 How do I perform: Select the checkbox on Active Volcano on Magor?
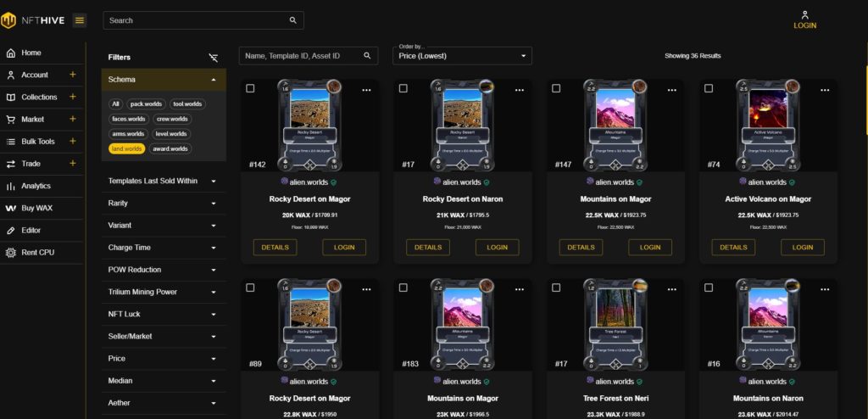click(709, 88)
